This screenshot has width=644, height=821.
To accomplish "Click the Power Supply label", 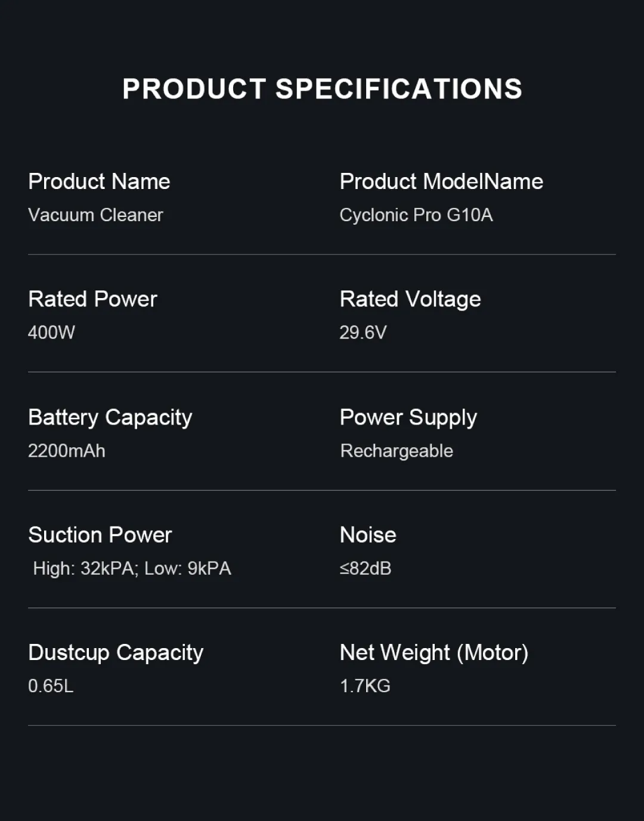I will click(x=408, y=417).
